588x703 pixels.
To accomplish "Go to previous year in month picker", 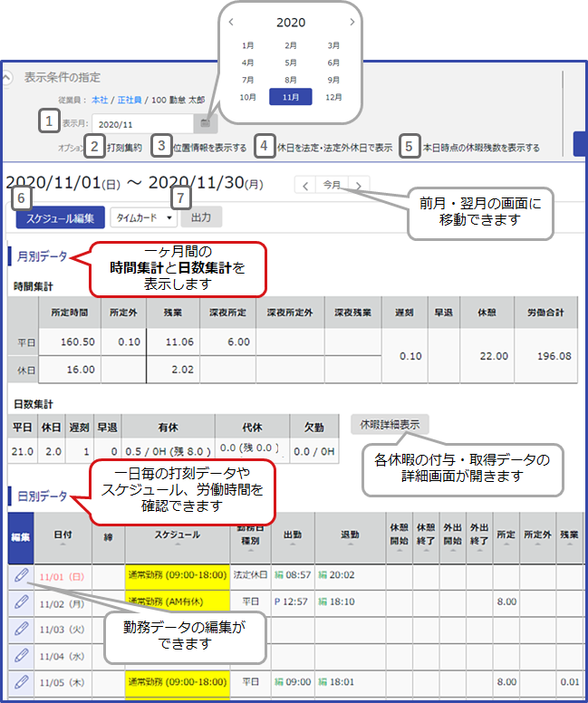I will (232, 22).
